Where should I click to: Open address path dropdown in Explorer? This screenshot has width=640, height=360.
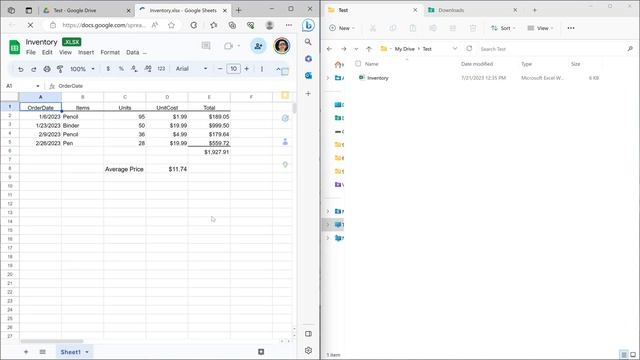(x=455, y=49)
